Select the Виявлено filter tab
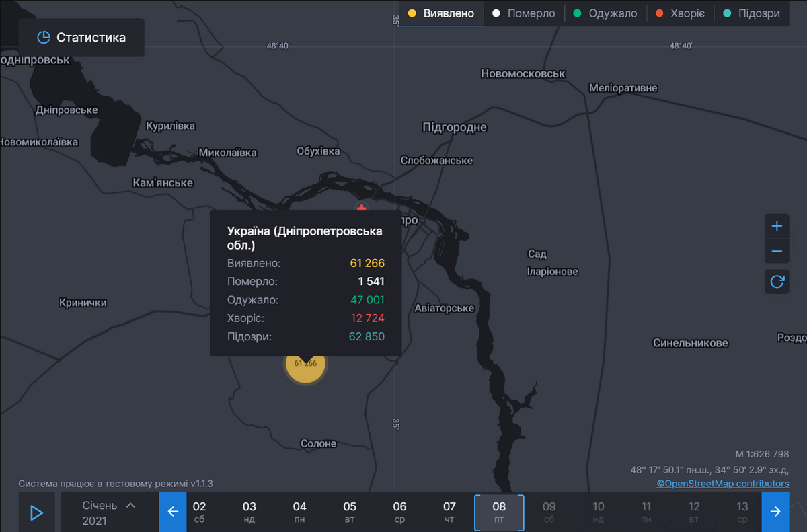807x532 pixels. click(x=441, y=13)
